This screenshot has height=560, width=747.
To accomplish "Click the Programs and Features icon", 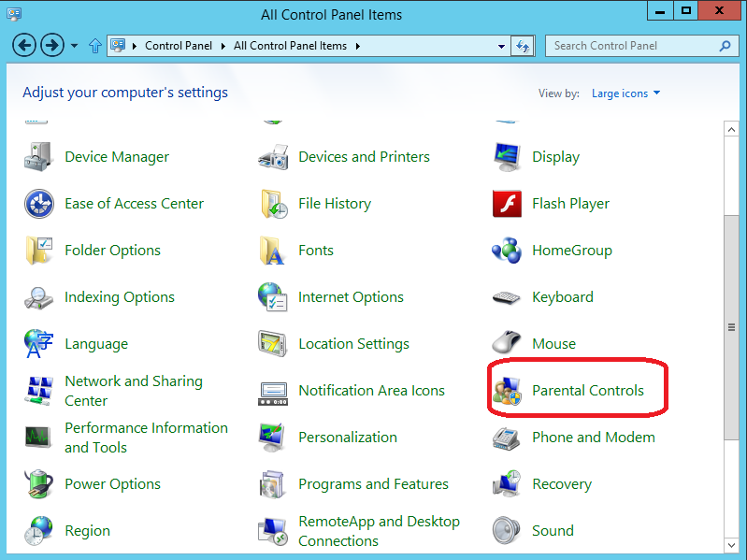I will 272,484.
